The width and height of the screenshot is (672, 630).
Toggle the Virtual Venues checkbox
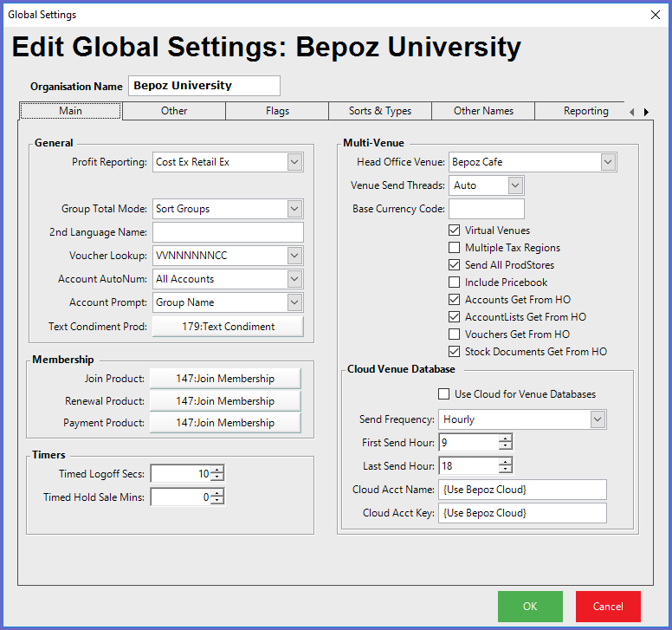(x=455, y=231)
